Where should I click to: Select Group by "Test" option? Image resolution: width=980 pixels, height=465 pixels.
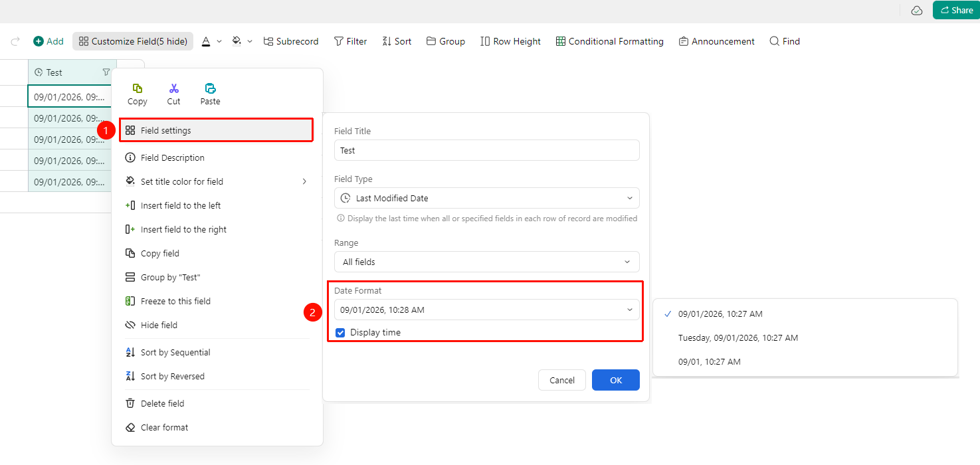(217, 277)
